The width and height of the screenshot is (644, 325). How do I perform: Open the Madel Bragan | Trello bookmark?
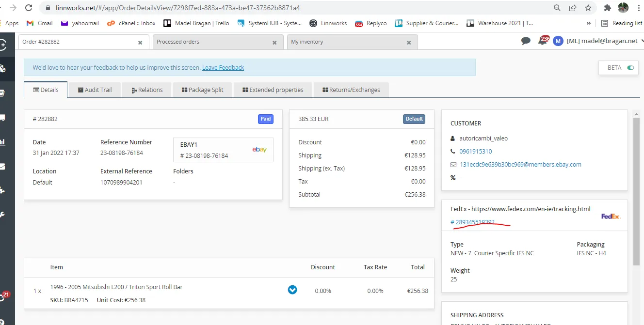pos(196,23)
